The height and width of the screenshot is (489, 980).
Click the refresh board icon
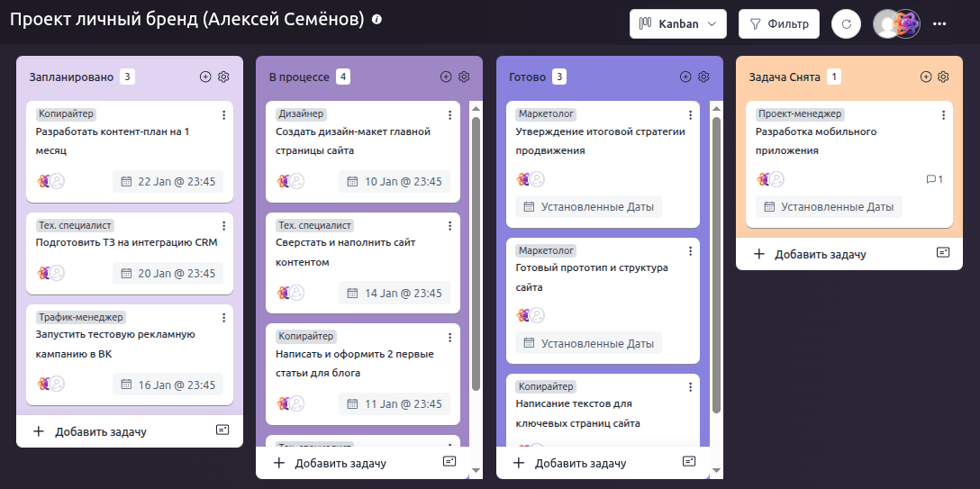(x=846, y=24)
